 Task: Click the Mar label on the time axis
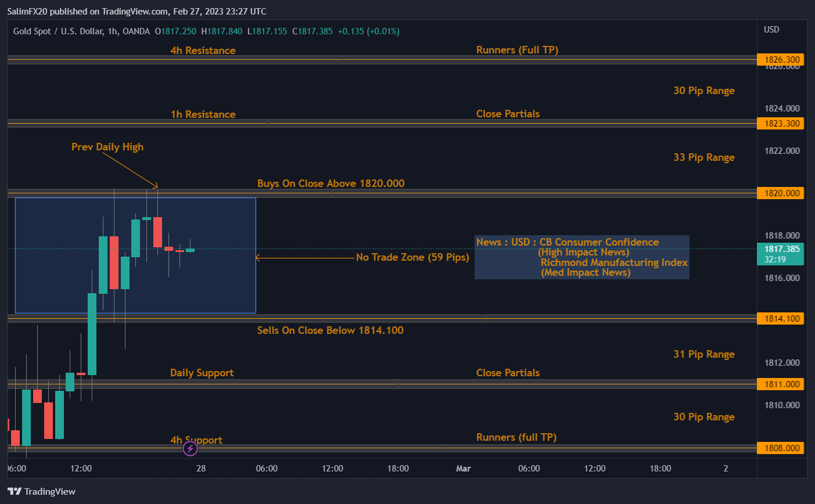click(x=463, y=468)
